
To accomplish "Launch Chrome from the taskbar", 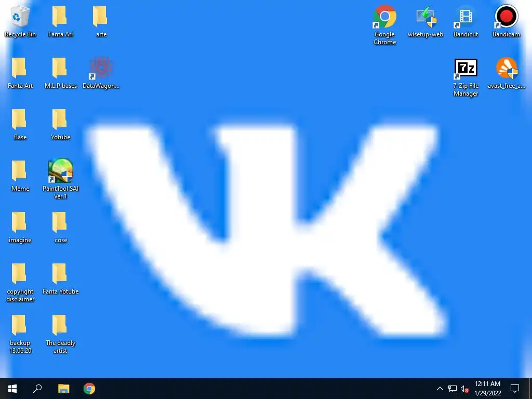I will 89,389.
